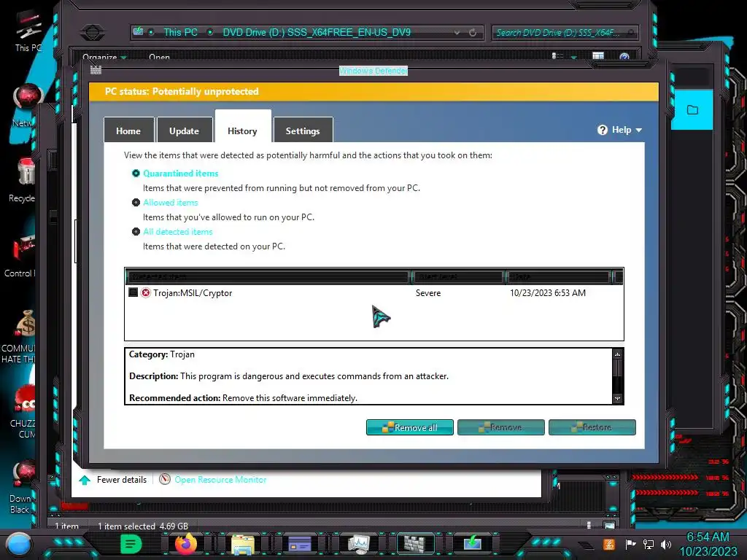Click the Explorer help icon

pos(624,57)
